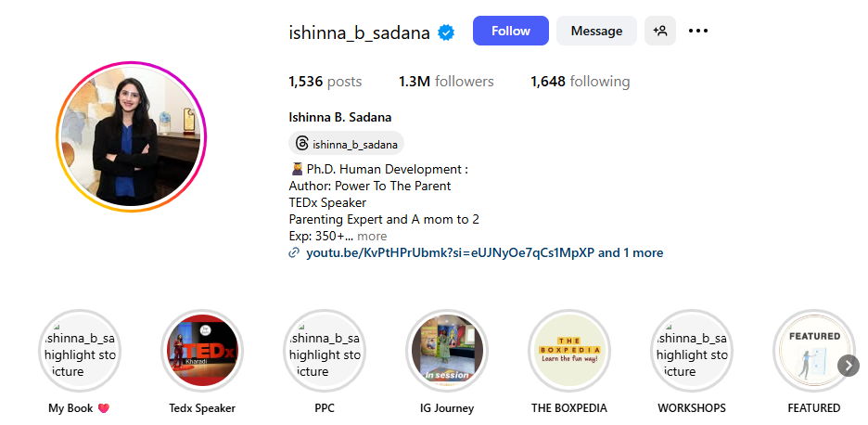This screenshot has height=425, width=868.
Task: Click the blue verified badge icon
Action: click(446, 32)
